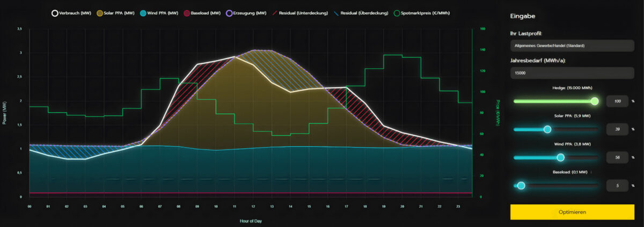Hide the Spotmarktpreis (€/MWh) series
Screen dimensions: 644x227
point(421,13)
